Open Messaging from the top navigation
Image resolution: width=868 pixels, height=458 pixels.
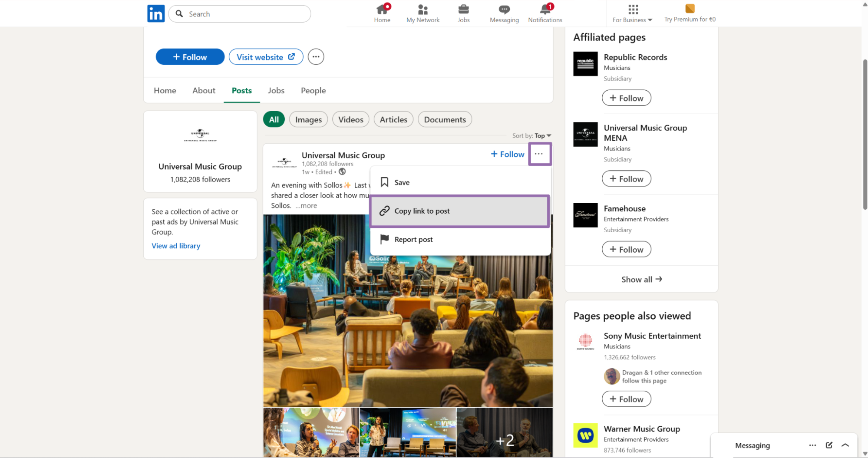[504, 13]
